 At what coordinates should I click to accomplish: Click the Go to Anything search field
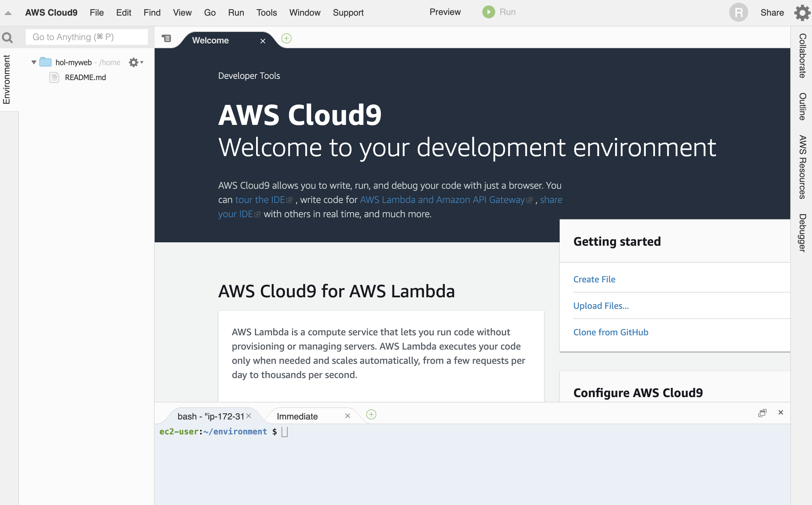click(x=87, y=37)
